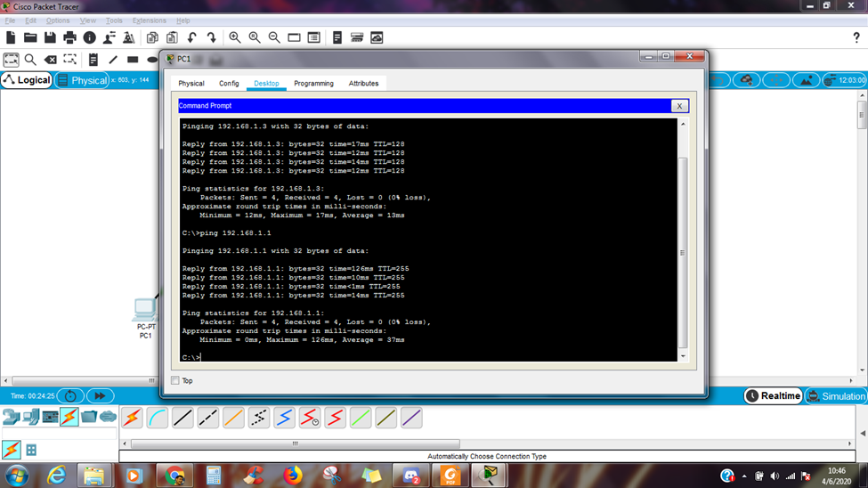Open Discord from taskbar

pyautogui.click(x=411, y=476)
